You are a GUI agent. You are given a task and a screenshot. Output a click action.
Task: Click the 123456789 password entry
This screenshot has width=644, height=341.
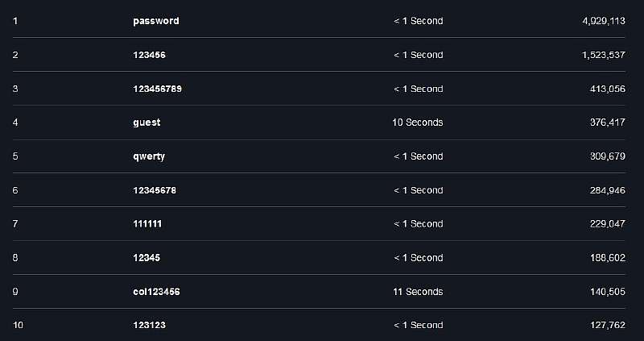[158, 89]
